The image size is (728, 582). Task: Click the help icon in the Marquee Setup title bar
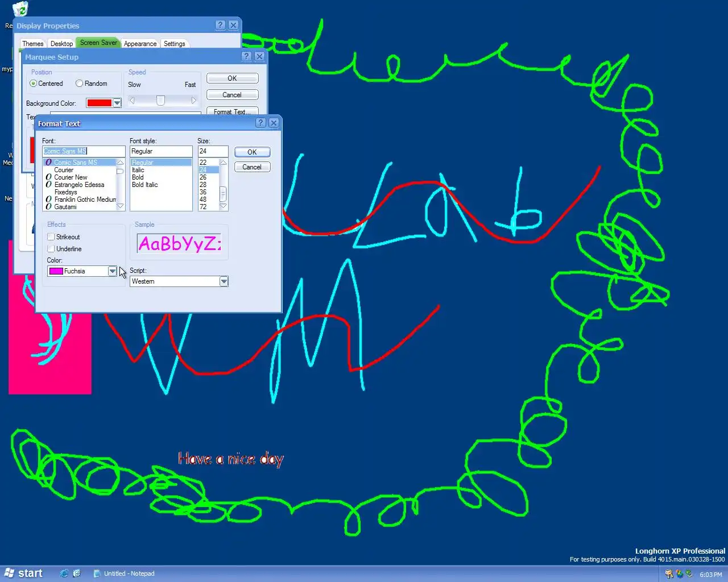click(x=246, y=56)
